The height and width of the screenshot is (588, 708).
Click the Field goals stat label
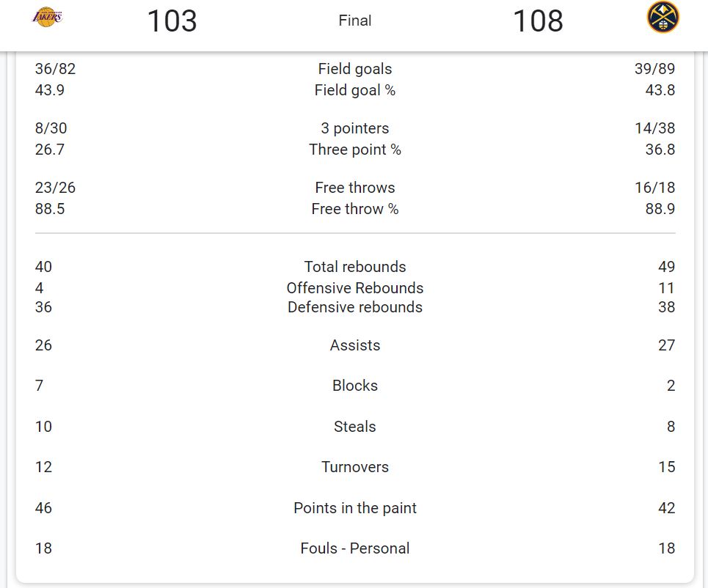tap(355, 69)
